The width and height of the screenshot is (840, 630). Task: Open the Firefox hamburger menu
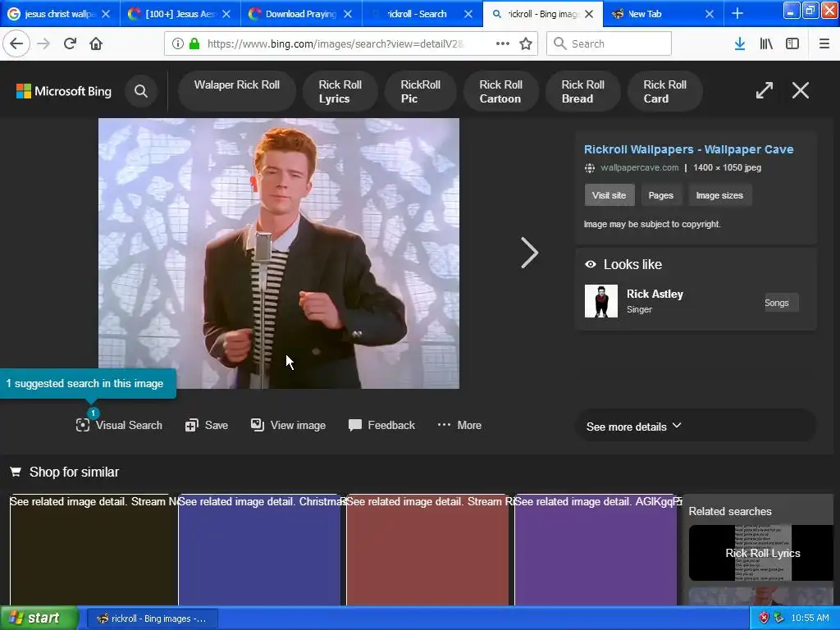coord(824,44)
